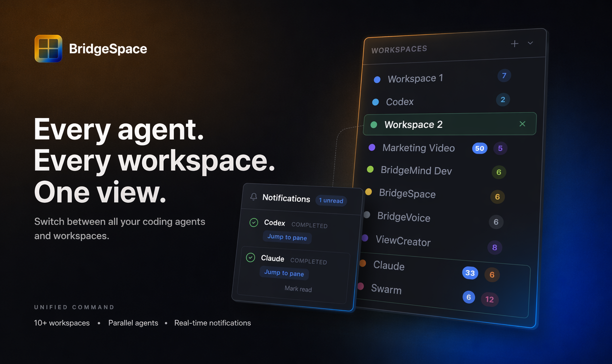Click the checkmark icon beside Claude notification

(250, 258)
